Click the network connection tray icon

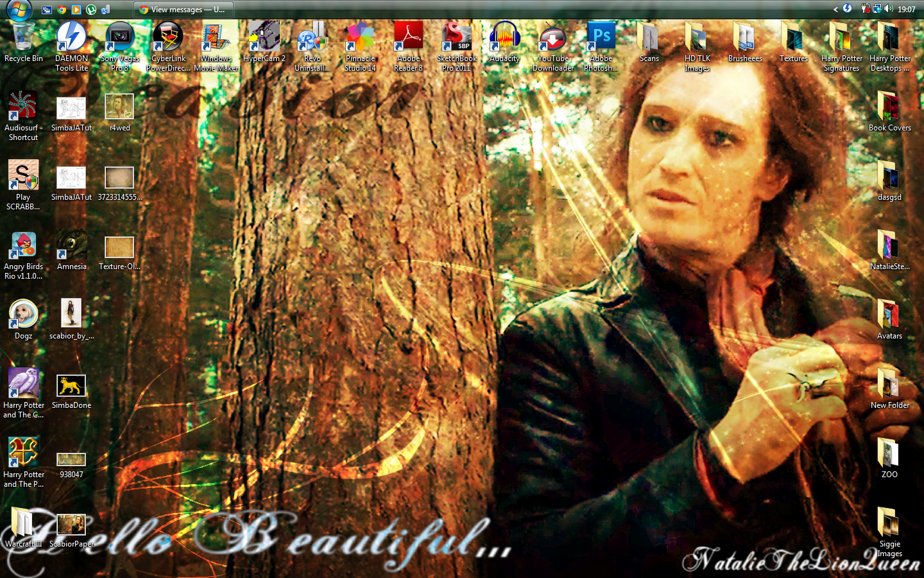[x=877, y=9]
